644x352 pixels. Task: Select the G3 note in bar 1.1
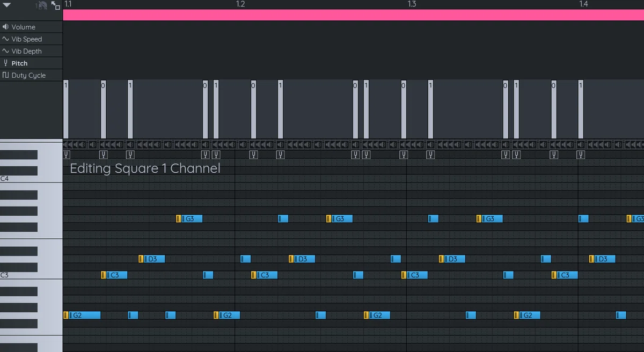click(x=189, y=218)
